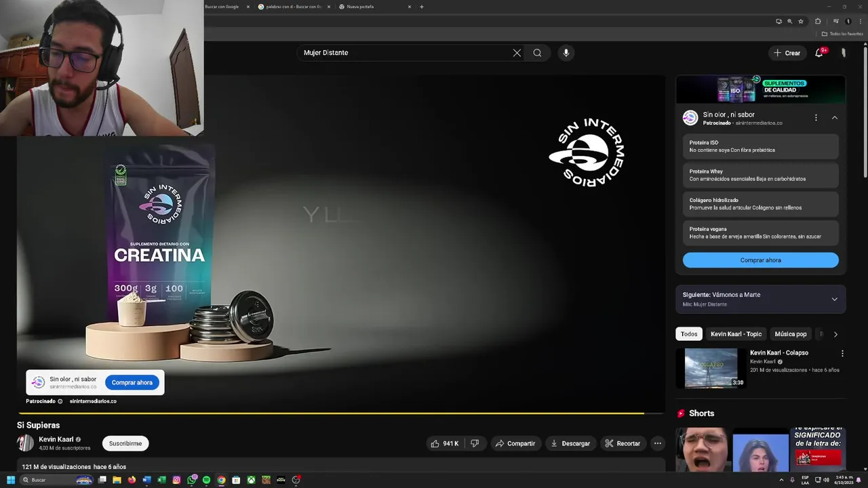Switch to the Buscar con Google tab
Viewport: 868px width, 488px height.
point(224,7)
